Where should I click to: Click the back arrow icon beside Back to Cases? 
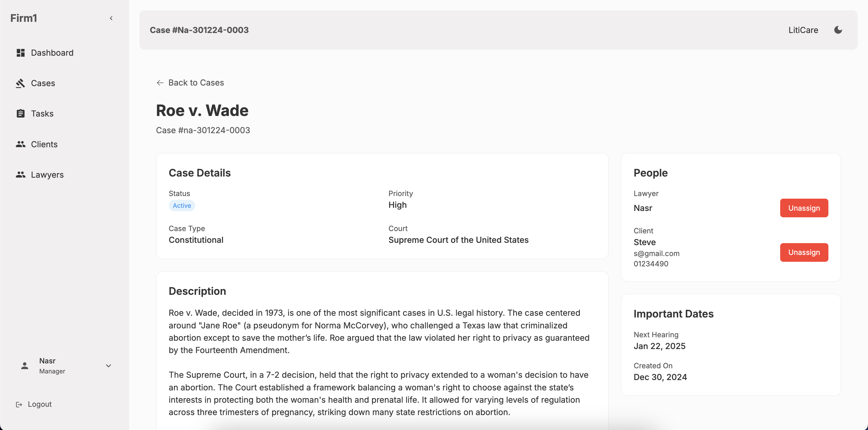pyautogui.click(x=160, y=83)
